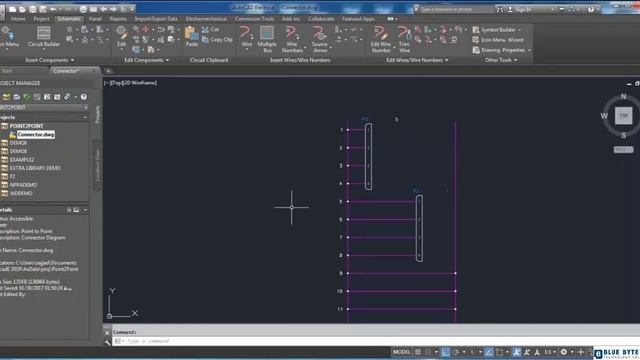640x360 pixels.
Task: Click Copy Clip in Circuit Clipboard
Action: pos(217,40)
